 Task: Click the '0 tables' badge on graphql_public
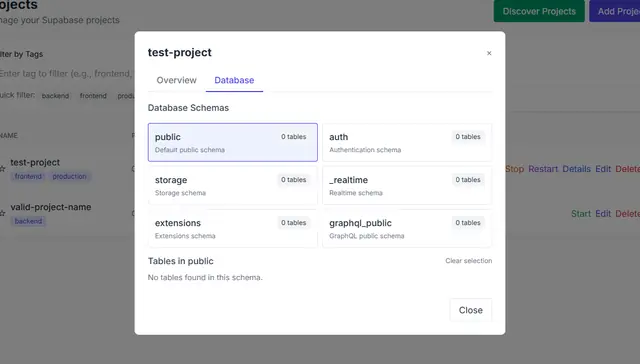pyautogui.click(x=468, y=223)
